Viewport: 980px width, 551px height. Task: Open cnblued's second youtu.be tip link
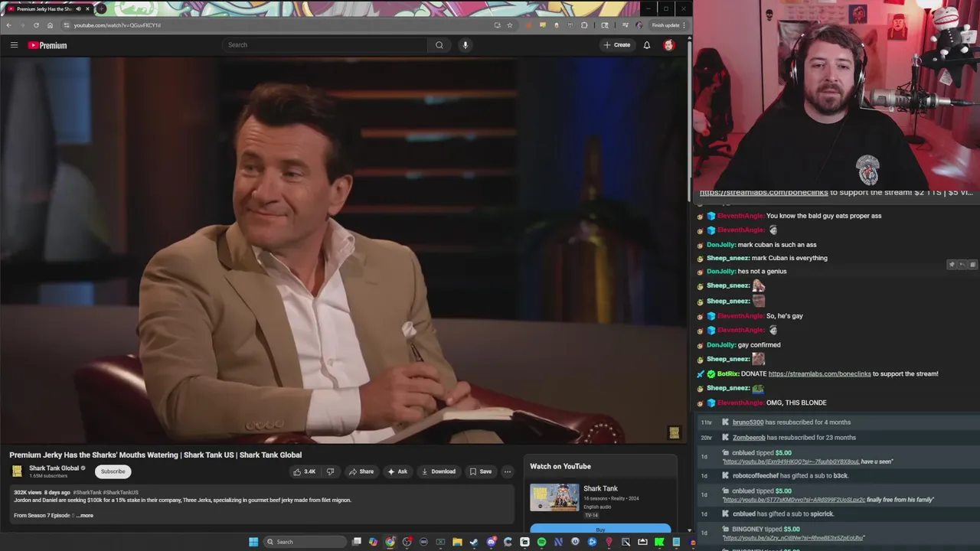pyautogui.click(x=794, y=500)
